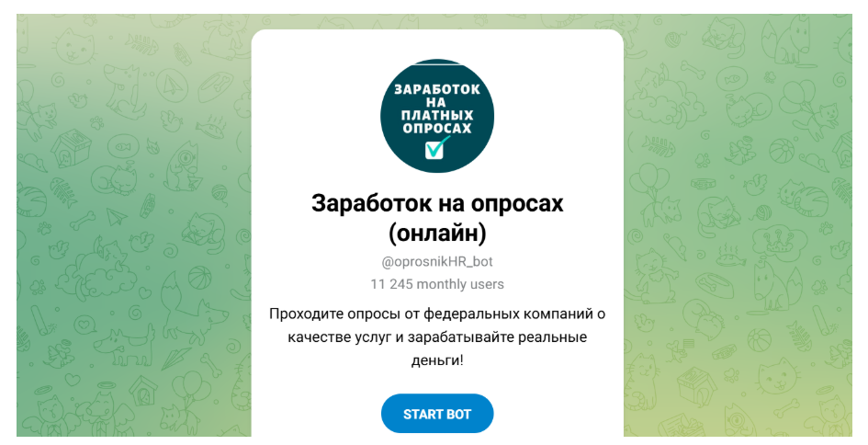The image size is (868, 445).
Task: Click the title Заработок на опросах (онлайн)
Action: point(437,218)
